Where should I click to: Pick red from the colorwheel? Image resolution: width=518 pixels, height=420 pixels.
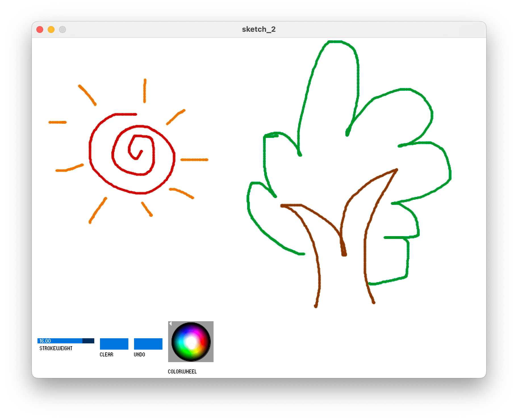(202, 341)
